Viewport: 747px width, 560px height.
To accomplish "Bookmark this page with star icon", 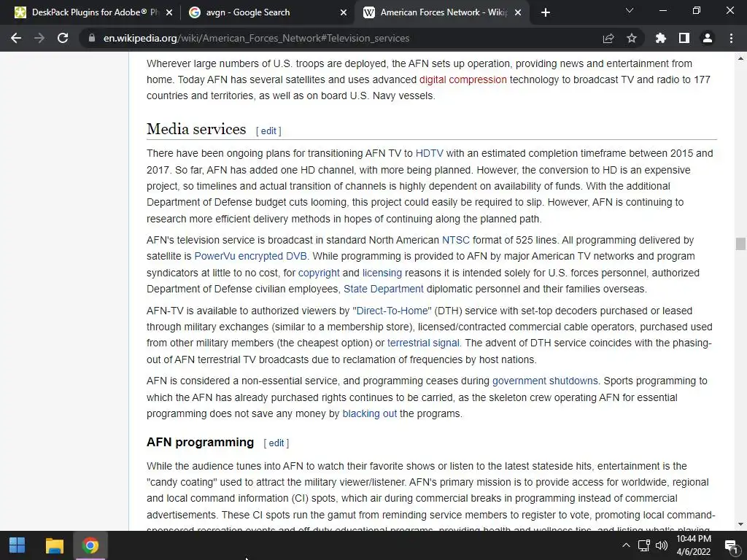I will pyautogui.click(x=632, y=38).
